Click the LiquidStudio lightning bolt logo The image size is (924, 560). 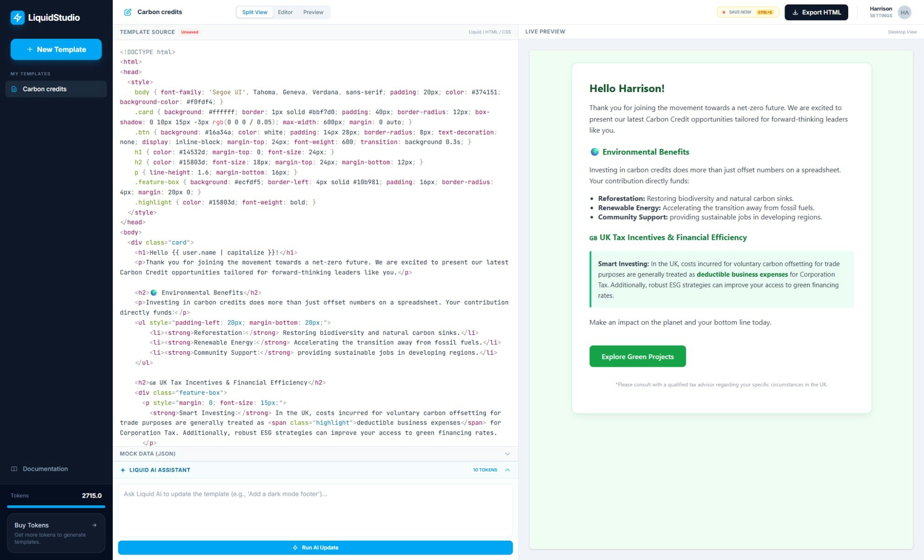click(18, 18)
